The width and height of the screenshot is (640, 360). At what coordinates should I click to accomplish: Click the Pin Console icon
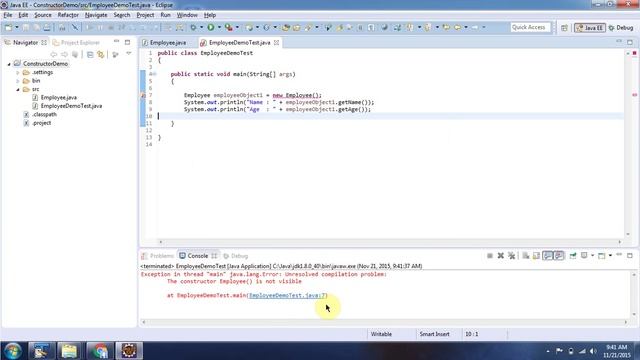(573, 256)
